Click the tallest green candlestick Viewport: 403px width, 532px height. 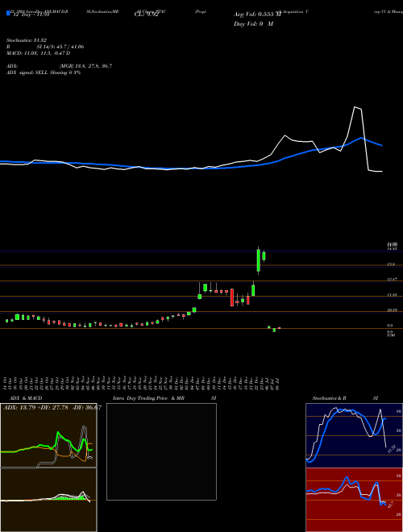[x=259, y=260]
